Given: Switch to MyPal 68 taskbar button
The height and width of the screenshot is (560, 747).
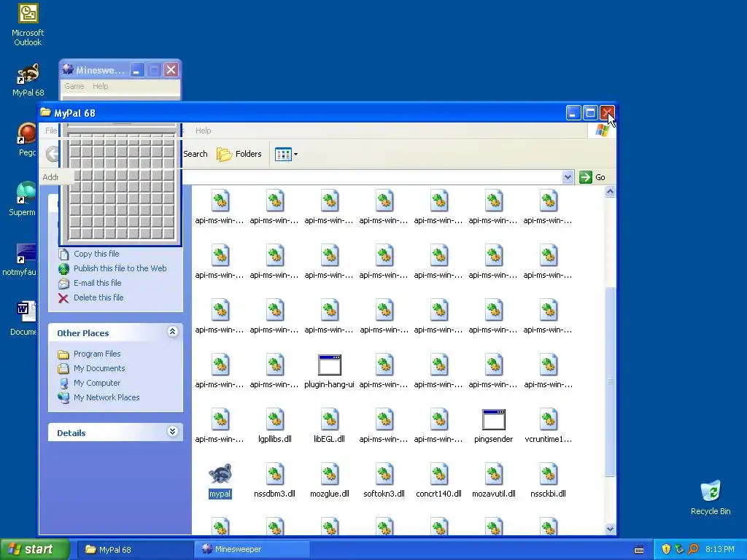Looking at the screenshot, I should click(135, 550).
